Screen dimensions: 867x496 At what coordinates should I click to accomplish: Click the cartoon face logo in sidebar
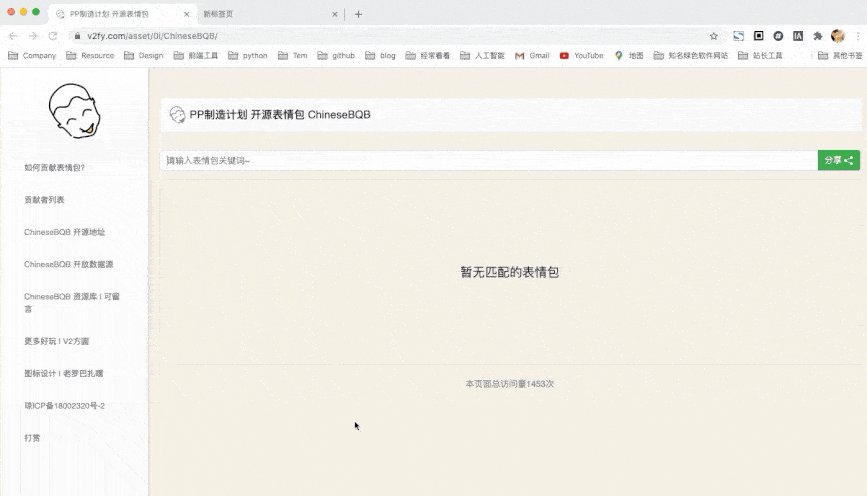tap(74, 111)
